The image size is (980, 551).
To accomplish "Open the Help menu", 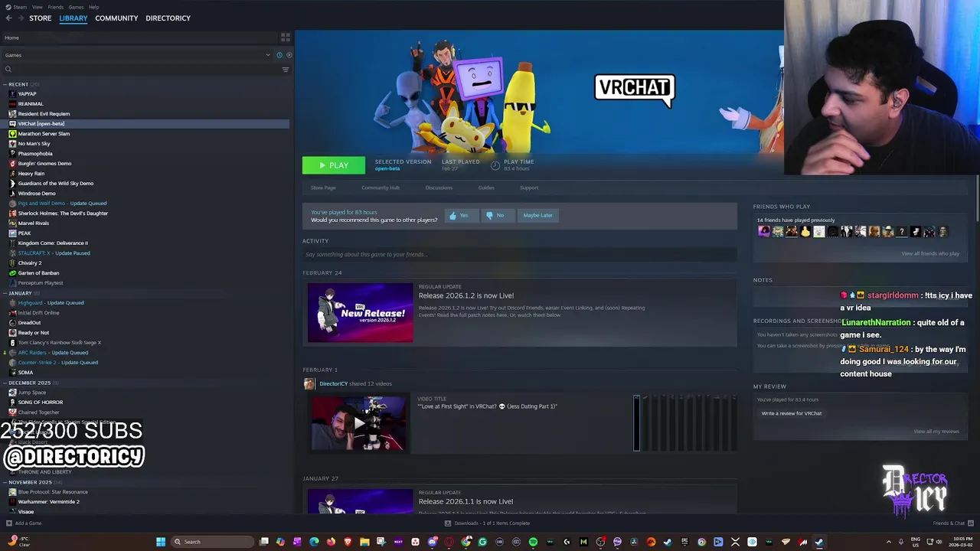I will pos(93,7).
